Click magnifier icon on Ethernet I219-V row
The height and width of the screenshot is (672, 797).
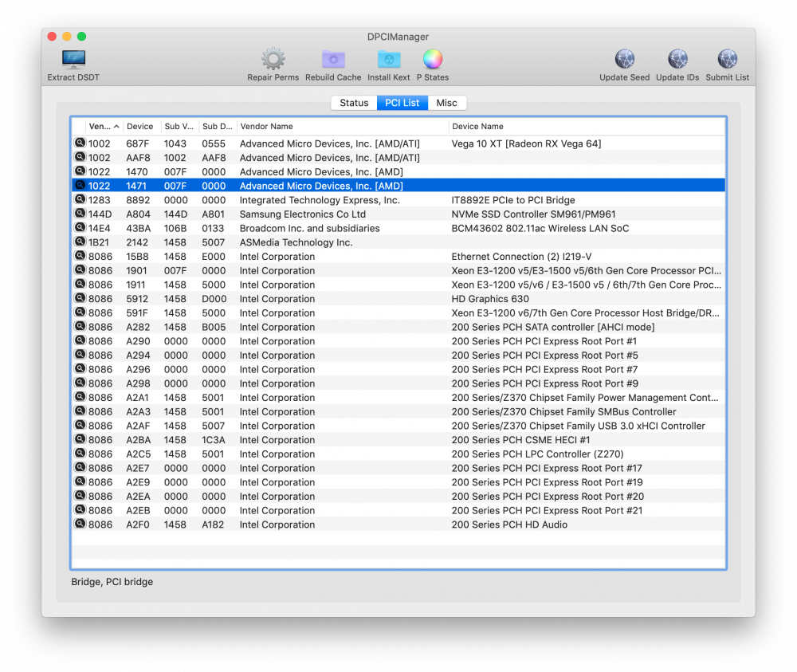point(80,256)
